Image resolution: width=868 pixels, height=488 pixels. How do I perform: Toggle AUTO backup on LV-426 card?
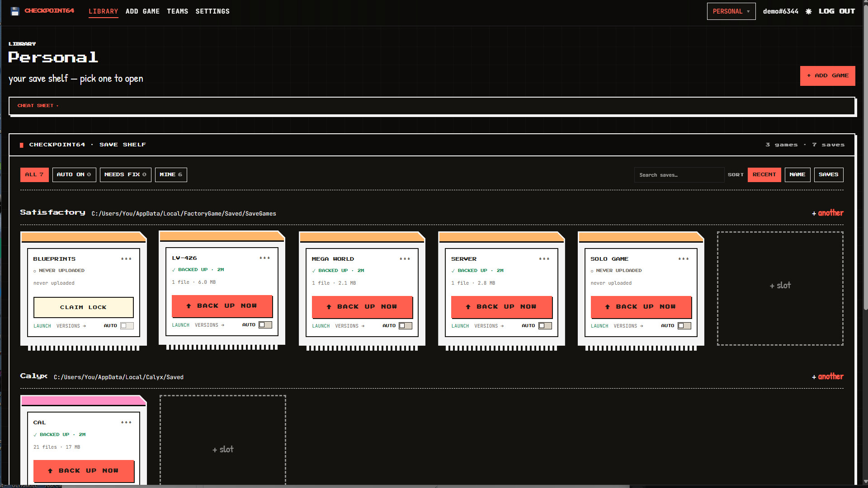(x=265, y=325)
